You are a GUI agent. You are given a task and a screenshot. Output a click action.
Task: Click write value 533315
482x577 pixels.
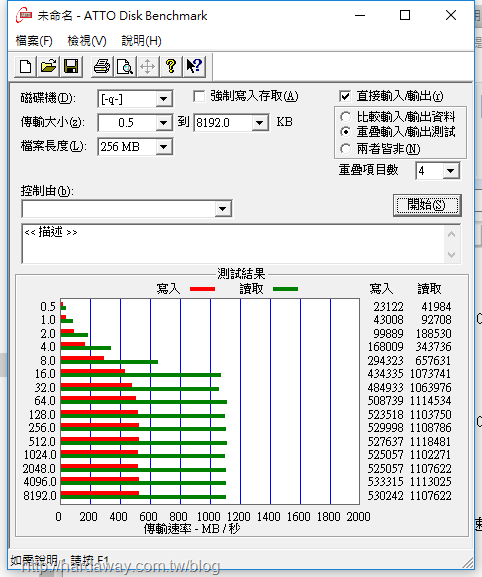pyautogui.click(x=386, y=481)
